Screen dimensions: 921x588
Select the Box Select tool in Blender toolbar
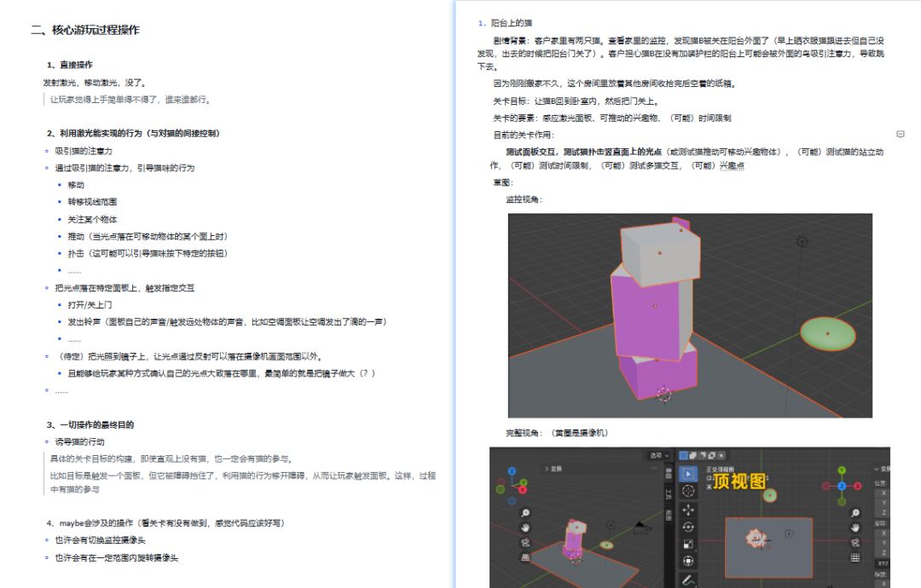point(688,474)
